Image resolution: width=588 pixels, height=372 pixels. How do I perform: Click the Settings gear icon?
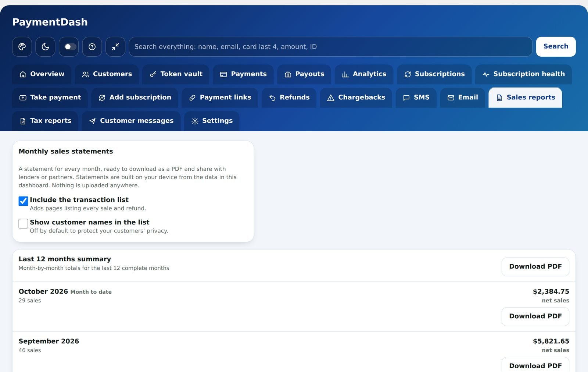point(195,121)
